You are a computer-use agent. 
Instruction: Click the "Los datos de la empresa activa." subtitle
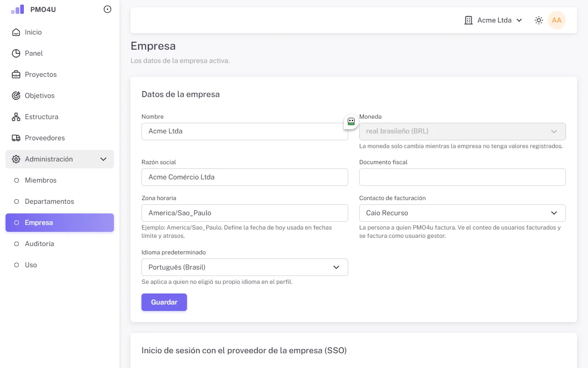pyautogui.click(x=180, y=61)
